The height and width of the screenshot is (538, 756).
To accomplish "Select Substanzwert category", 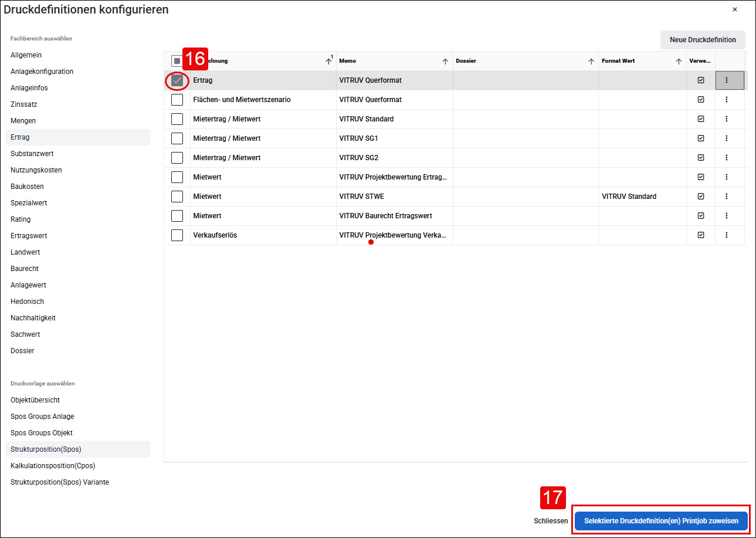I will [77, 154].
